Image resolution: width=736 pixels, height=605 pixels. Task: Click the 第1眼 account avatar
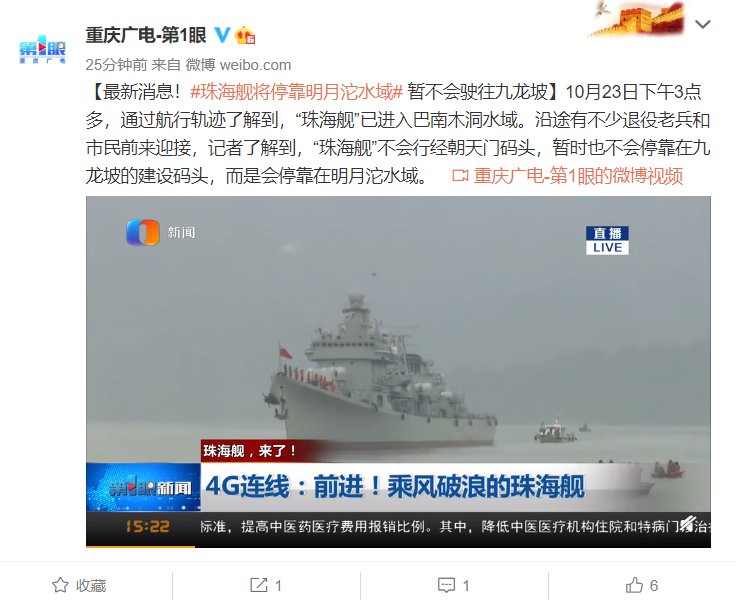42,48
